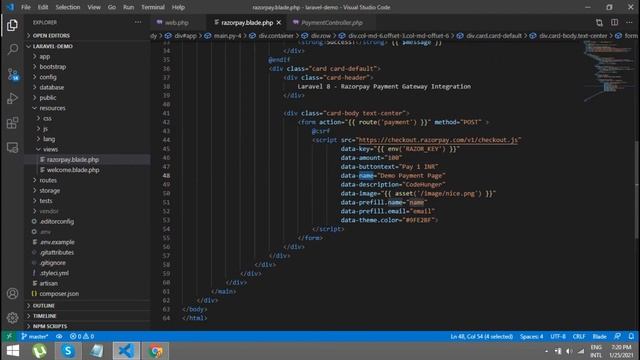
Task: Open uTorrent from the taskbar
Action: coord(39,351)
